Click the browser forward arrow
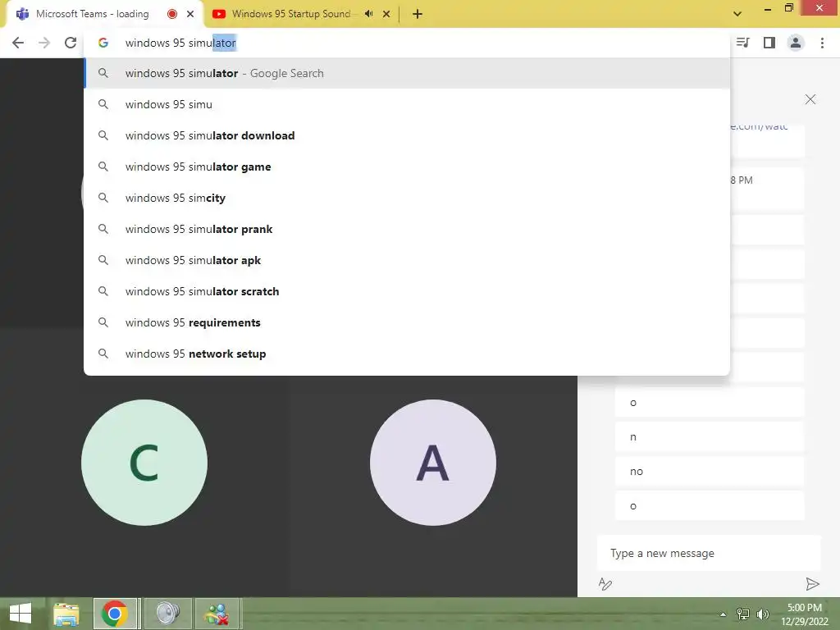This screenshot has width=840, height=630. tap(44, 43)
